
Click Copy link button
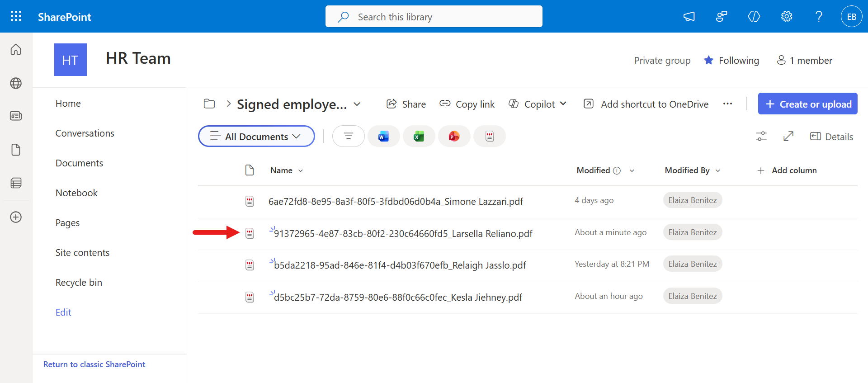coord(467,104)
